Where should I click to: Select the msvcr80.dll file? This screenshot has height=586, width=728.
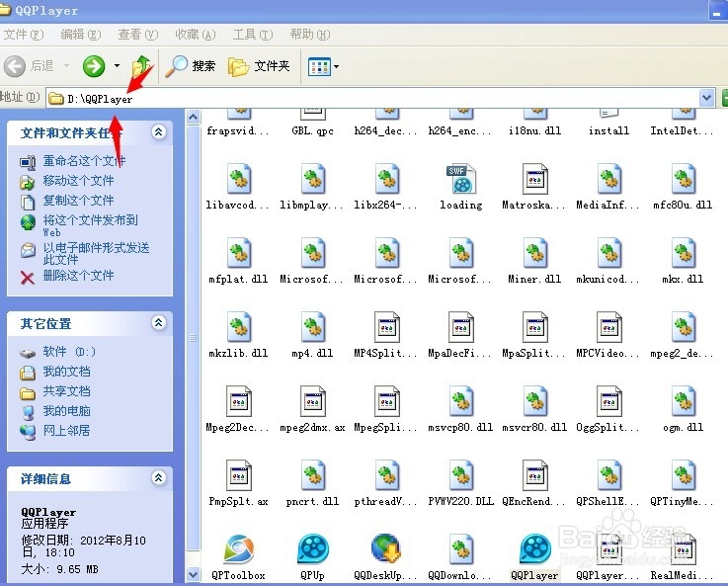(x=534, y=409)
